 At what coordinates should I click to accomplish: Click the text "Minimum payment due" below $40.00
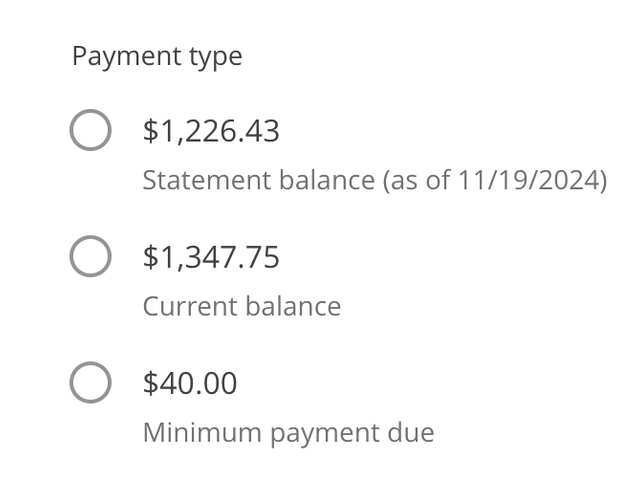click(x=288, y=432)
